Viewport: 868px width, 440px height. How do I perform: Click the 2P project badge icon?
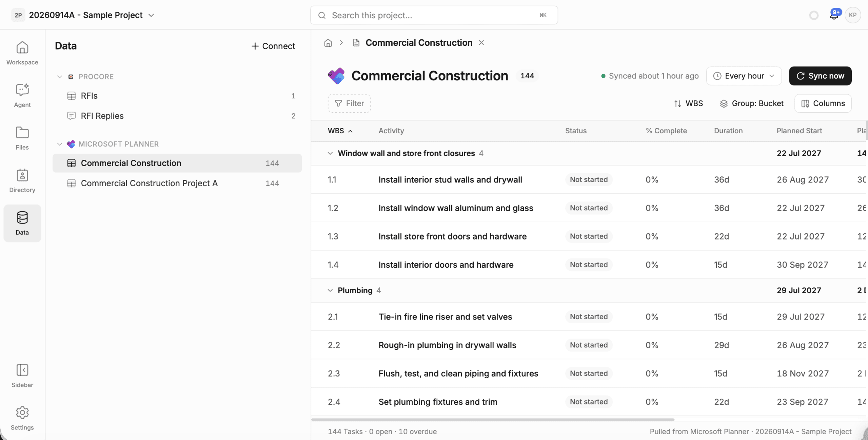click(18, 15)
